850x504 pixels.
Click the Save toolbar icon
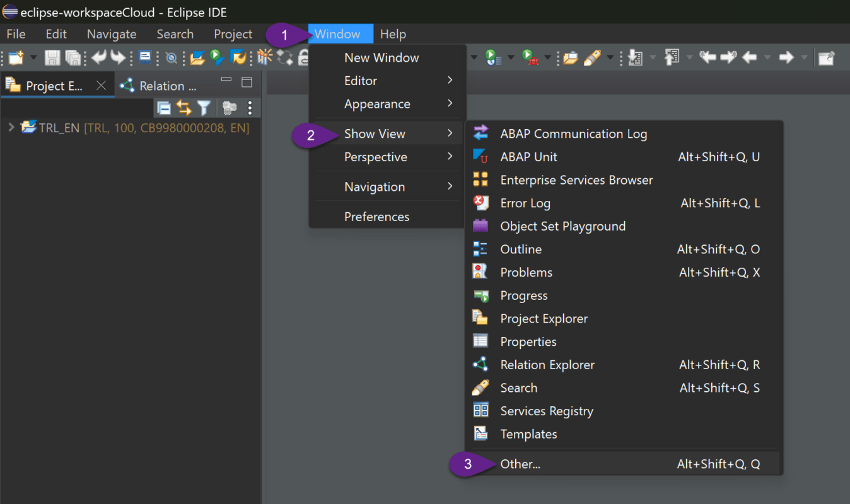52,58
